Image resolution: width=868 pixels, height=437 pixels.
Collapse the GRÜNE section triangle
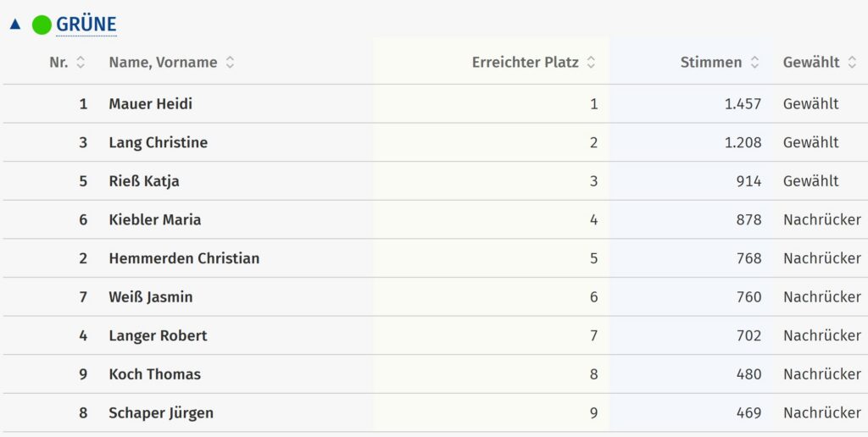pos(14,25)
